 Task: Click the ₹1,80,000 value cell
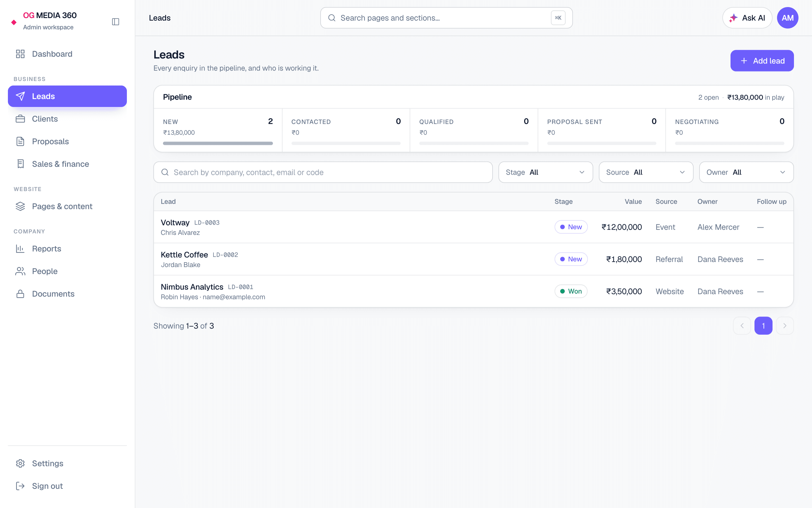tap(624, 259)
